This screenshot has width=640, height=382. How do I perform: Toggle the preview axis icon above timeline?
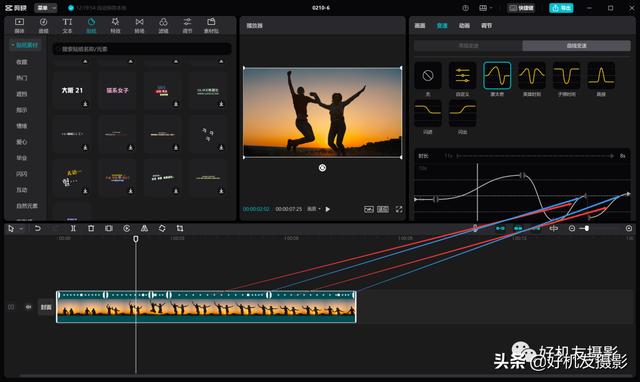click(554, 229)
